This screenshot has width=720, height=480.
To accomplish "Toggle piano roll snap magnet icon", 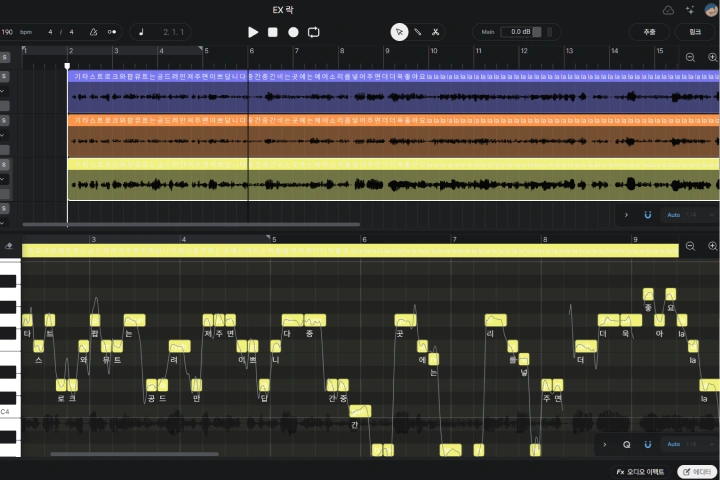I will 647,444.
